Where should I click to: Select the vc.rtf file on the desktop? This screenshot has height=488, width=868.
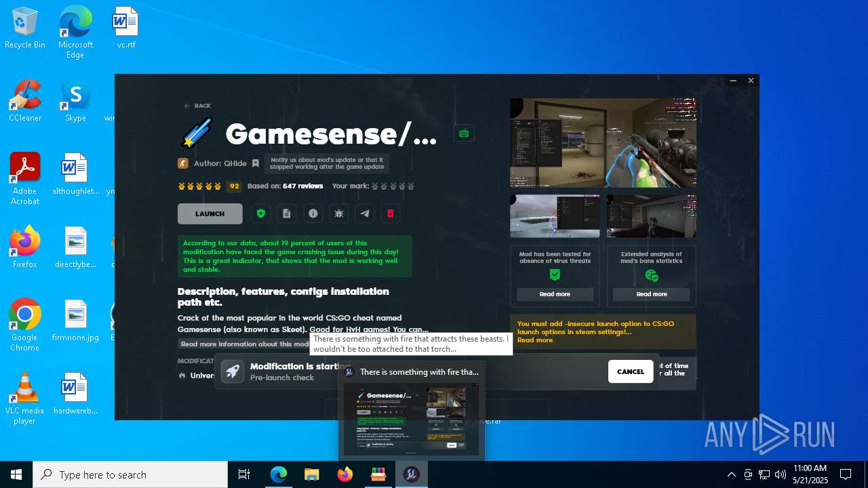tap(126, 28)
